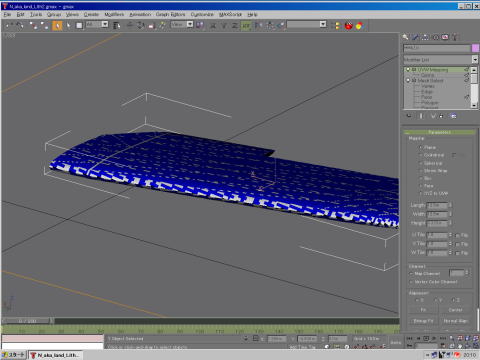Switch to the Hierarchy command panel tab
Image resolution: width=480 pixels, height=360 pixels.
coord(425,37)
